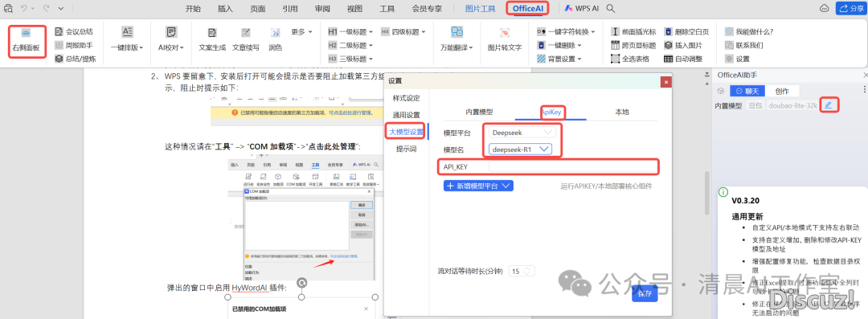Click 删除空白页 delete blank pages

(x=686, y=31)
